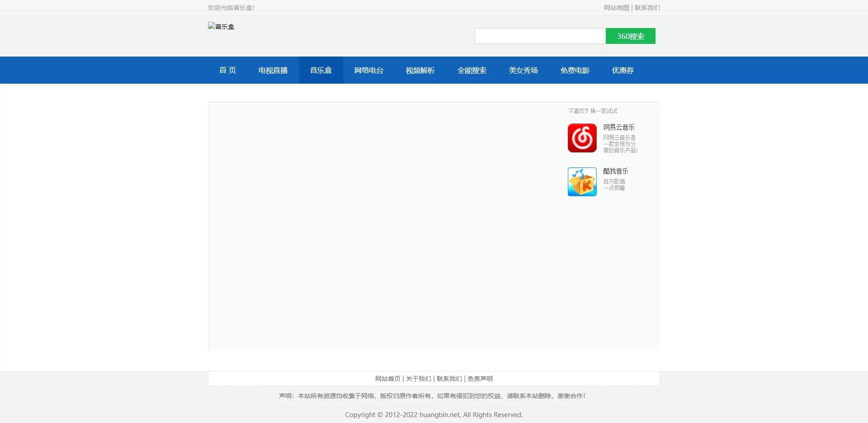Select the highlighted 音乐盒 tab

[321, 70]
